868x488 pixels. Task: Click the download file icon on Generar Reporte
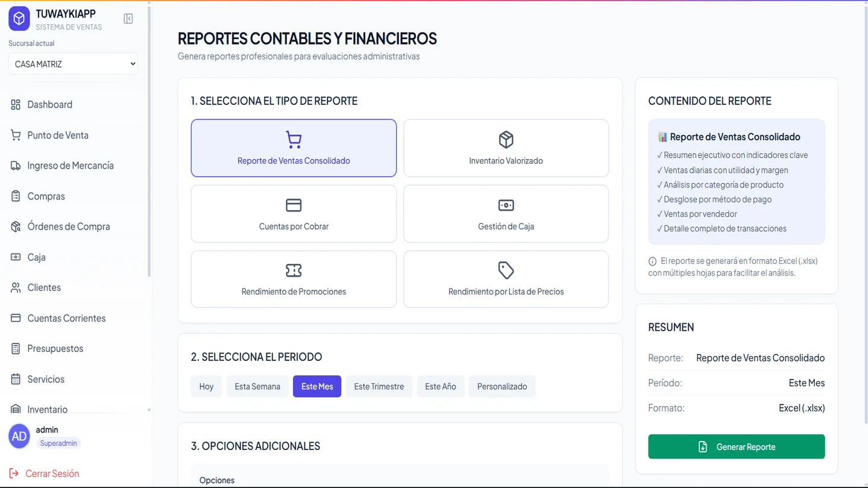703,447
